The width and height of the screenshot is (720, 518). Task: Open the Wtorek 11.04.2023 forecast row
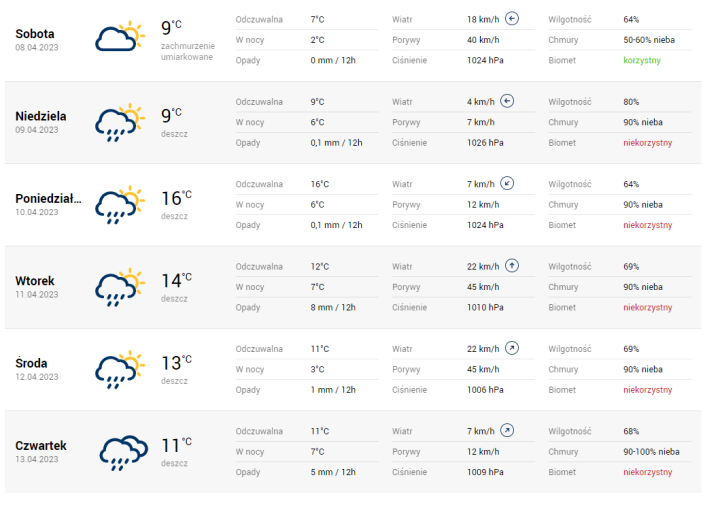pyautogui.click(x=36, y=286)
